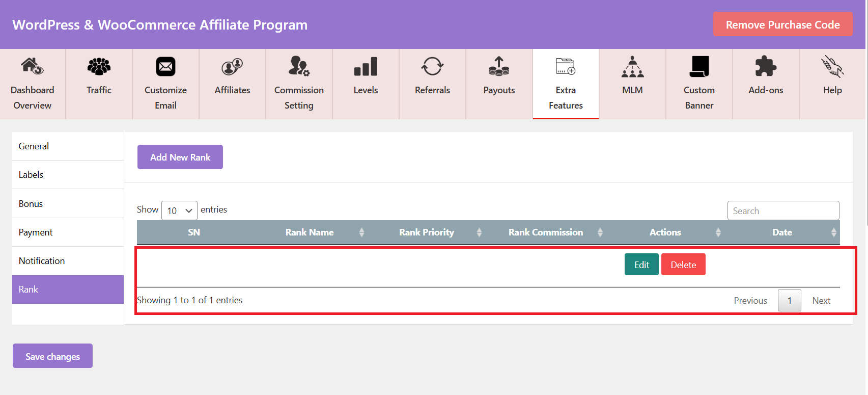The image size is (868, 395).
Task: Click the Dashboard Overview menu label
Action: coord(32,98)
